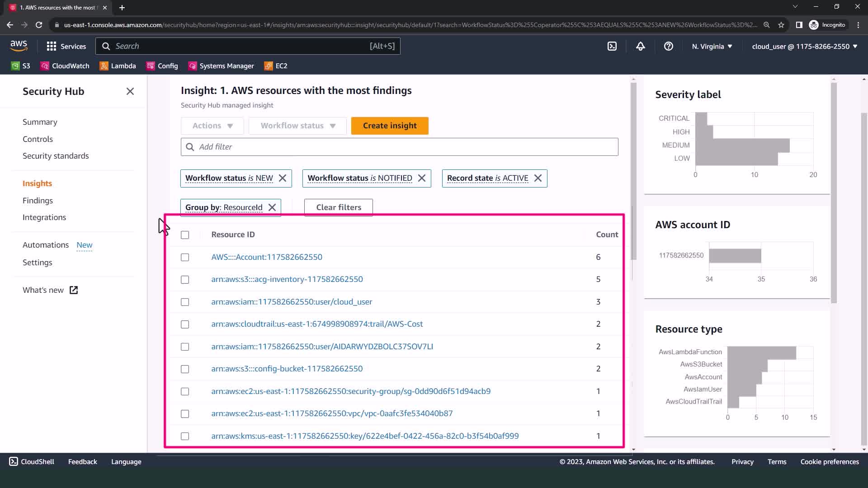Open Security standards in the sidebar
The image size is (868, 488).
pyautogui.click(x=56, y=156)
